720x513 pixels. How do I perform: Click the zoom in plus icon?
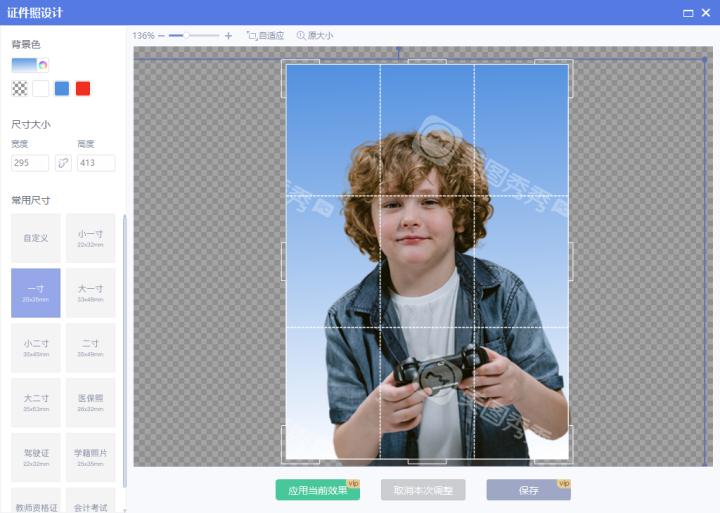[x=228, y=36]
